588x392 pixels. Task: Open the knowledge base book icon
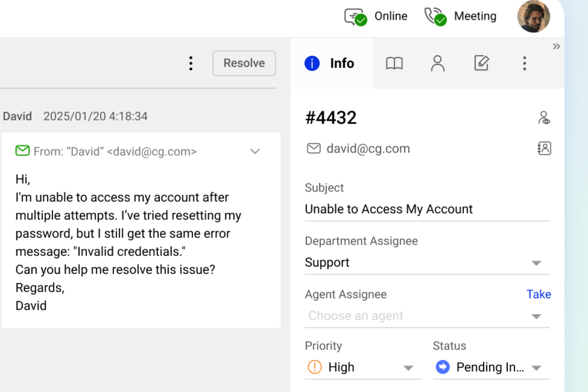[x=395, y=63]
